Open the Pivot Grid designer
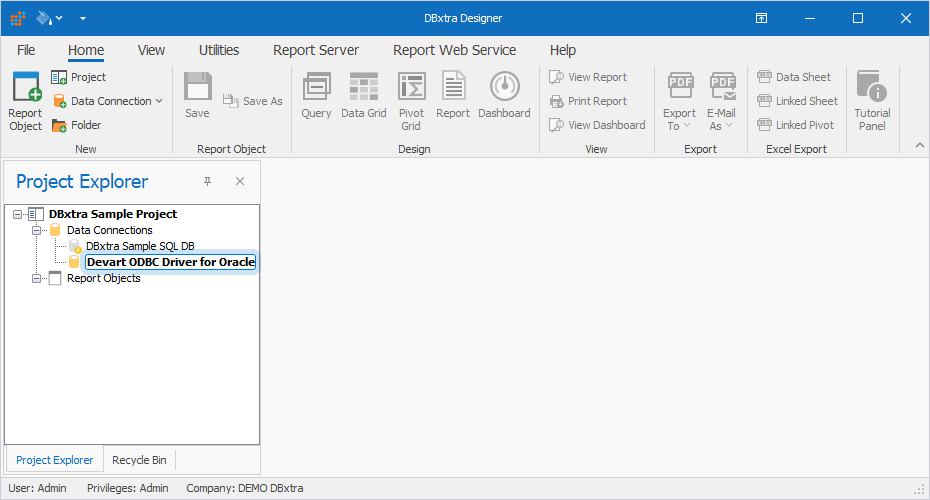This screenshot has width=930, height=500. 411,101
